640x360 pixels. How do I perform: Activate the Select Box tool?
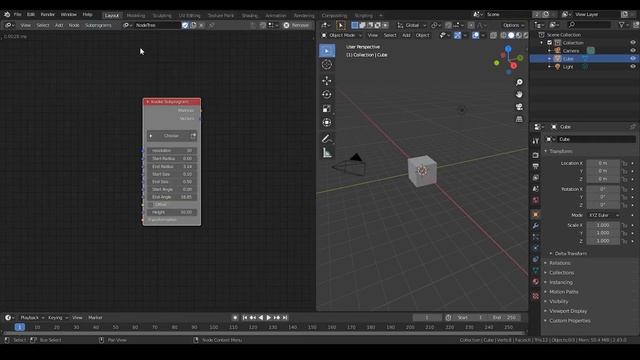[327, 51]
